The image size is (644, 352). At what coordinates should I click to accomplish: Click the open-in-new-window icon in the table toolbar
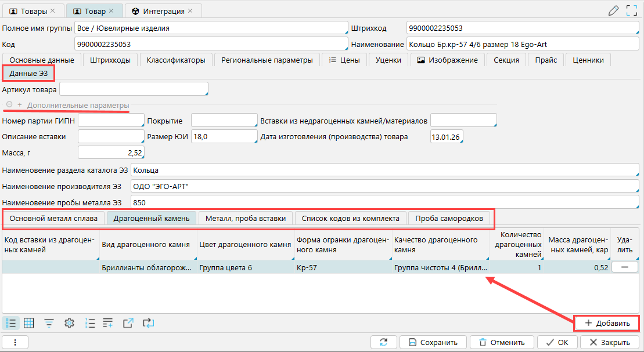(128, 323)
